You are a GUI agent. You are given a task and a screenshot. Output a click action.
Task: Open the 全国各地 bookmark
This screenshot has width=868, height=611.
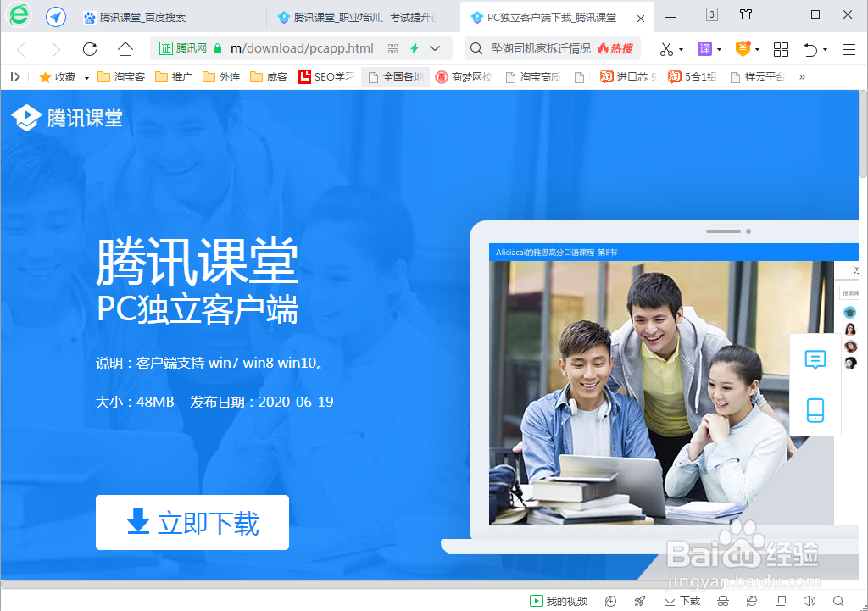(395, 77)
